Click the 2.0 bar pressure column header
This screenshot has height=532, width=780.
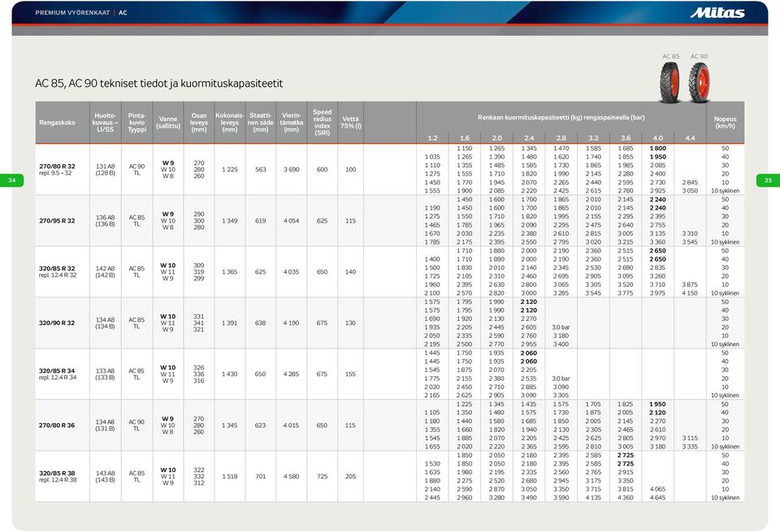pos(496,138)
